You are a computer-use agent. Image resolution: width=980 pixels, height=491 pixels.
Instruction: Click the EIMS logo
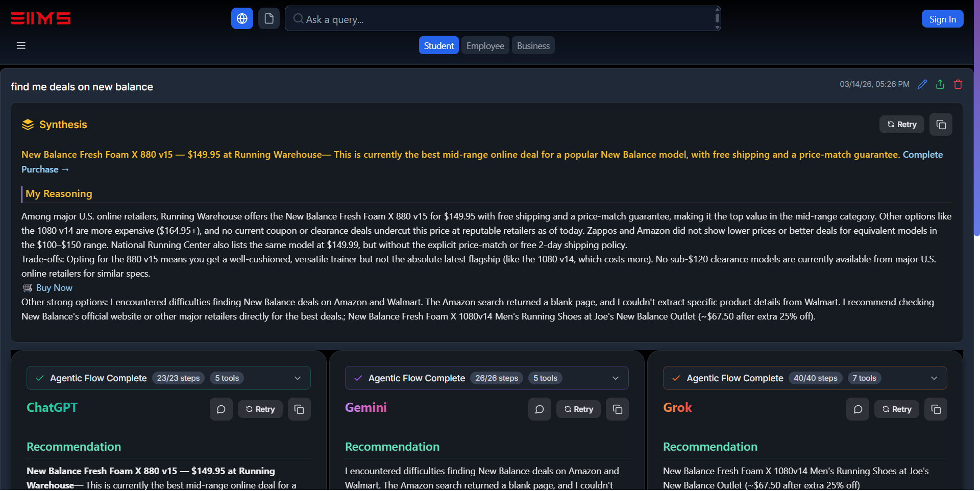pyautogui.click(x=41, y=18)
